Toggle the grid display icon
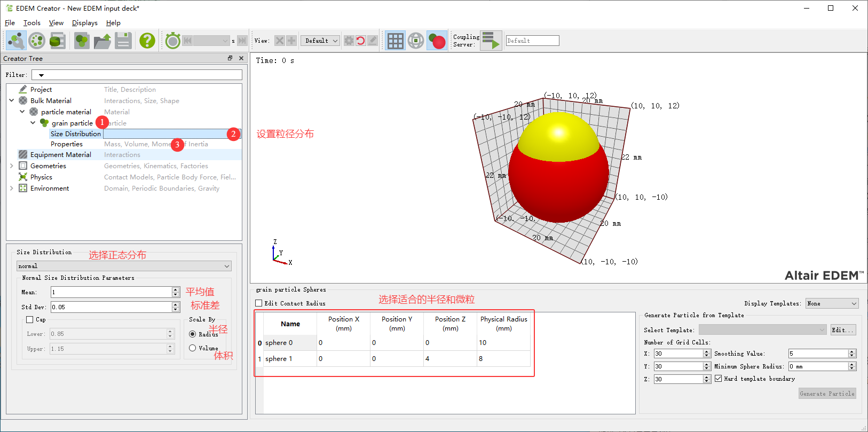Image resolution: width=868 pixels, height=432 pixels. [395, 41]
